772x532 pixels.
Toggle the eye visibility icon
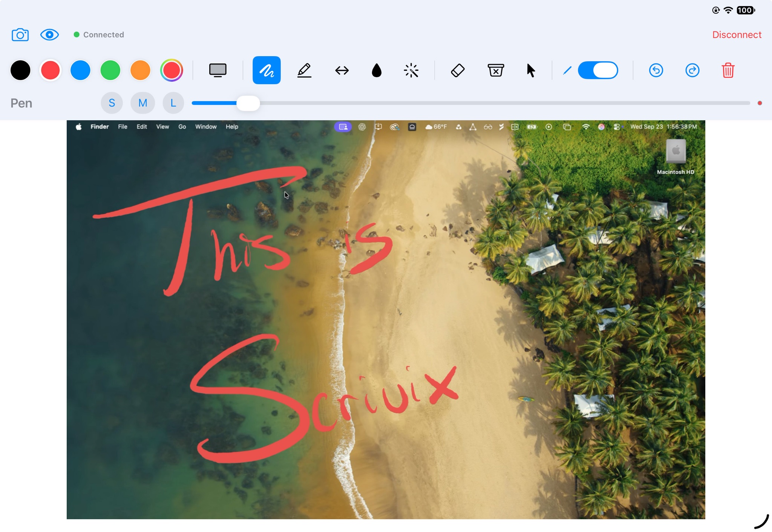tap(49, 35)
